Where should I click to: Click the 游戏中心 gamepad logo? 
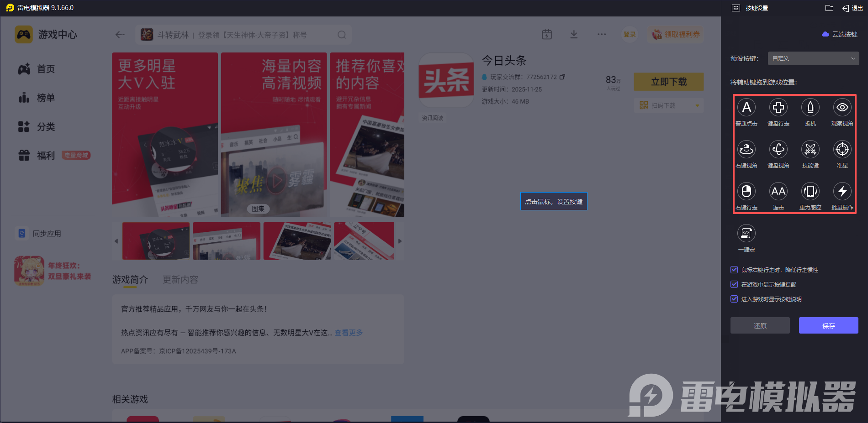24,34
